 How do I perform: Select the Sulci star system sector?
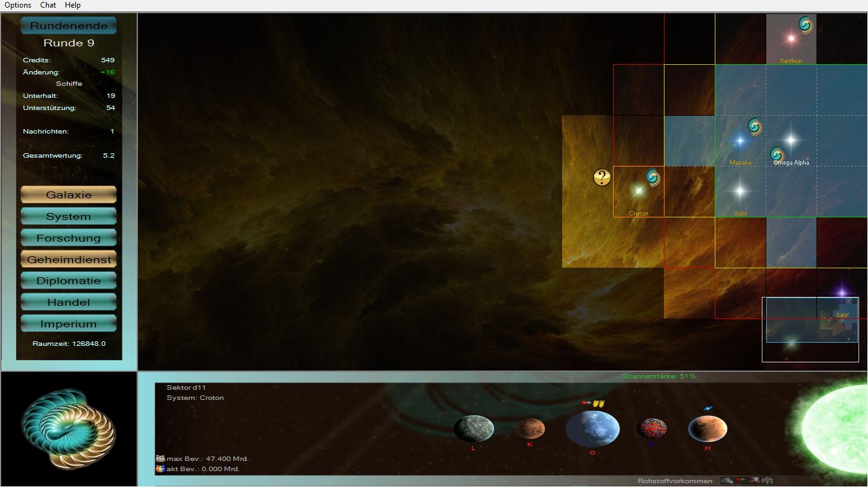740,191
